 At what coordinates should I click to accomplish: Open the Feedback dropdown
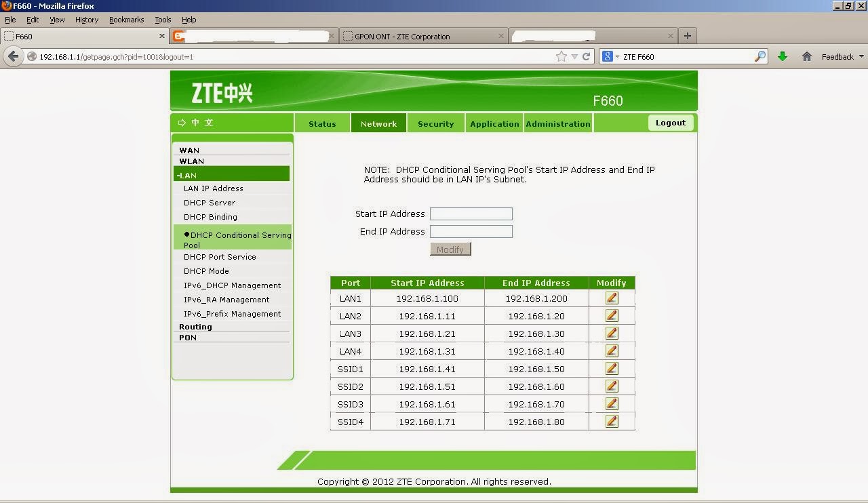[x=842, y=57]
